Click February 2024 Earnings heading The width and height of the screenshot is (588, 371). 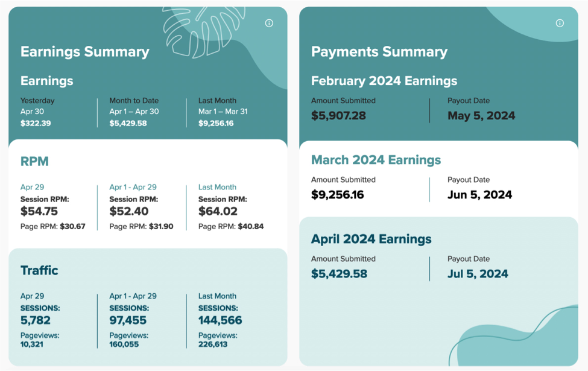(x=384, y=81)
